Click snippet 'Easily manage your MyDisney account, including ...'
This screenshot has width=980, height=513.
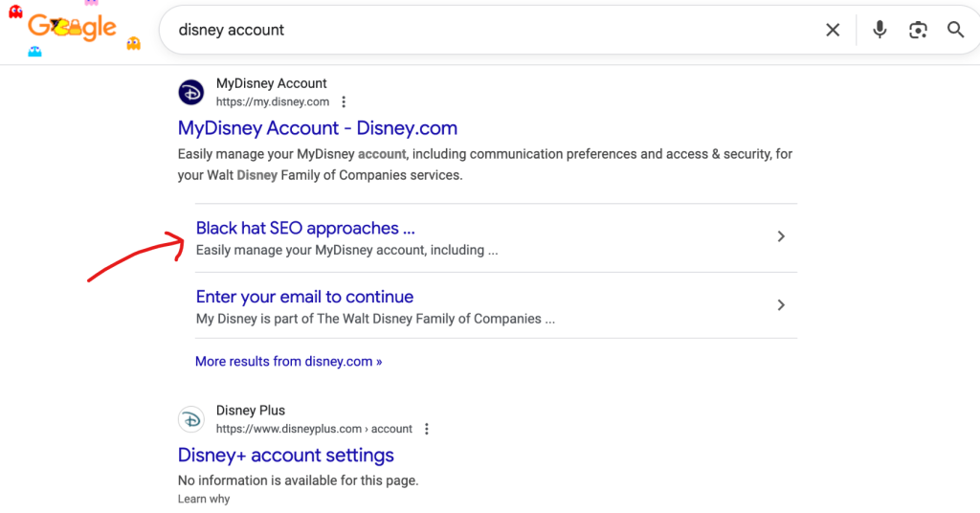[346, 250]
